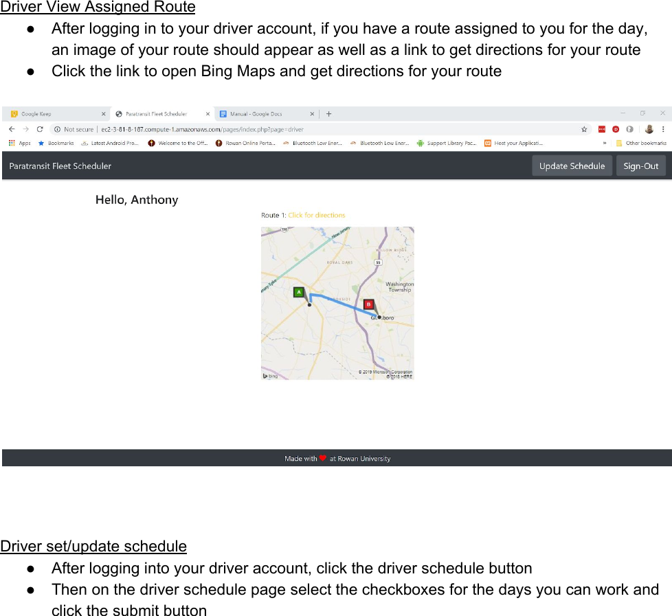Click the Driver set/update schedule heading
672x616 pixels.
(x=93, y=546)
